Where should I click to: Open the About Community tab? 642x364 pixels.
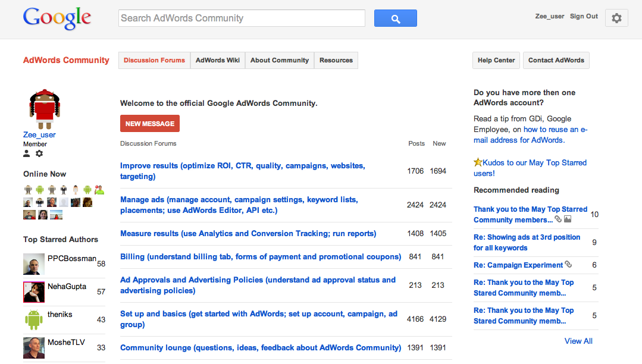coord(280,60)
